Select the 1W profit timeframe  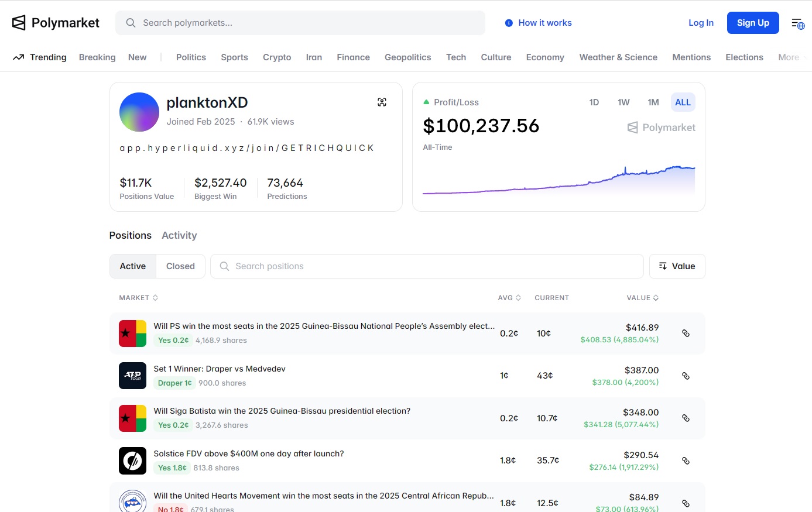[623, 102]
